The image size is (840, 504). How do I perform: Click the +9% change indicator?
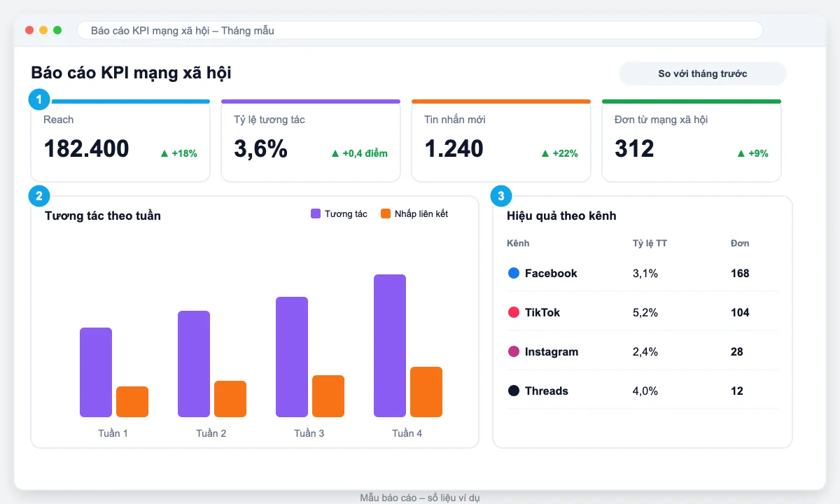752,153
